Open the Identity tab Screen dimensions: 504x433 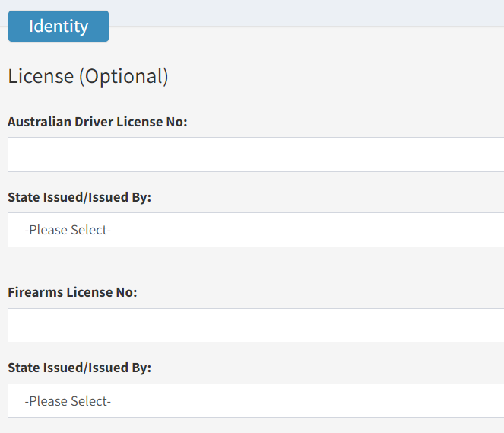pyautogui.click(x=59, y=26)
